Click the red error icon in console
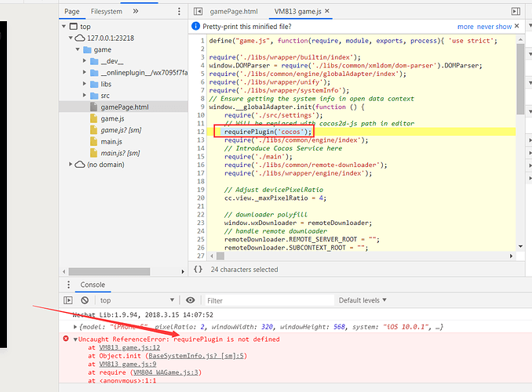532x392 pixels. pyautogui.click(x=66, y=339)
